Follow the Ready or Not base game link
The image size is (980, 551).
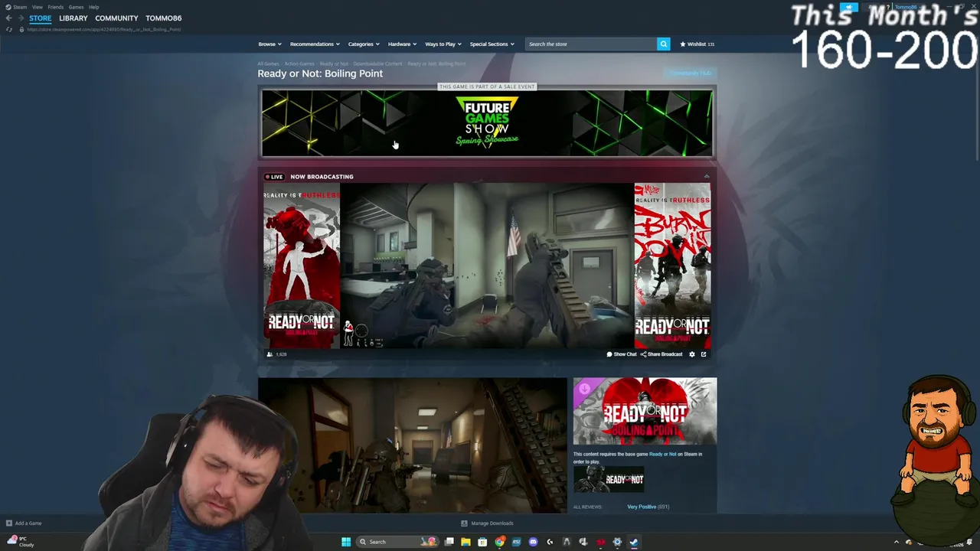pyautogui.click(x=663, y=454)
